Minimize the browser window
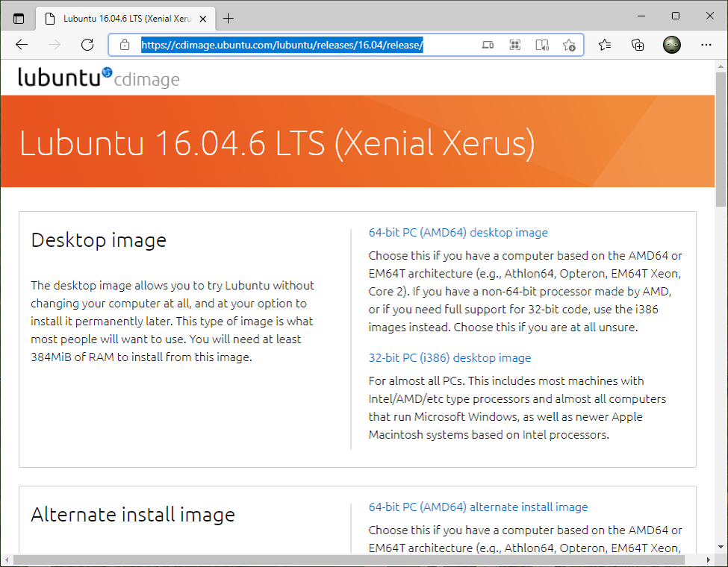This screenshot has height=567, width=728. (x=641, y=16)
